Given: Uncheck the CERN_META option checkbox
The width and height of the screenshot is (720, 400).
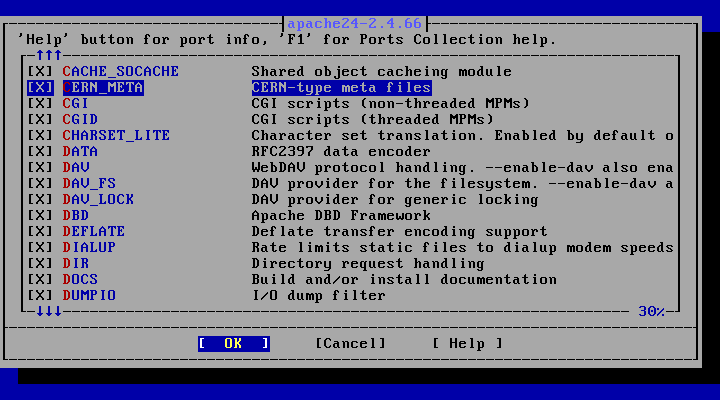Looking at the screenshot, I should (x=40, y=88).
